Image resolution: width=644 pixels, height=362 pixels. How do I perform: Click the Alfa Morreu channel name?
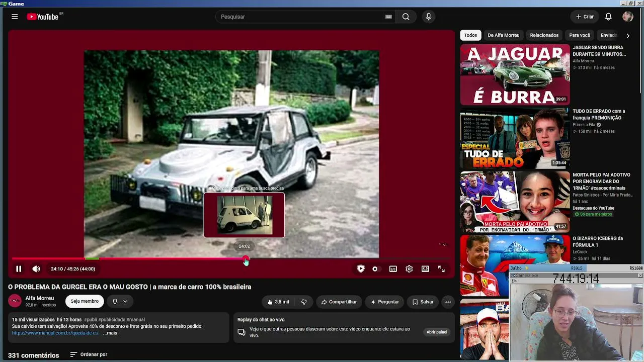39,298
